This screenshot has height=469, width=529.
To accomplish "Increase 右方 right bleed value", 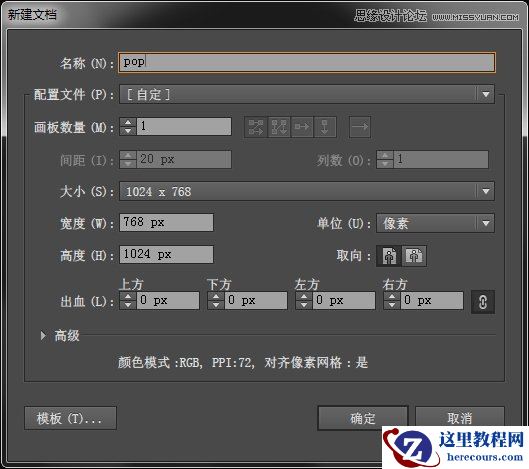I will point(392,297).
